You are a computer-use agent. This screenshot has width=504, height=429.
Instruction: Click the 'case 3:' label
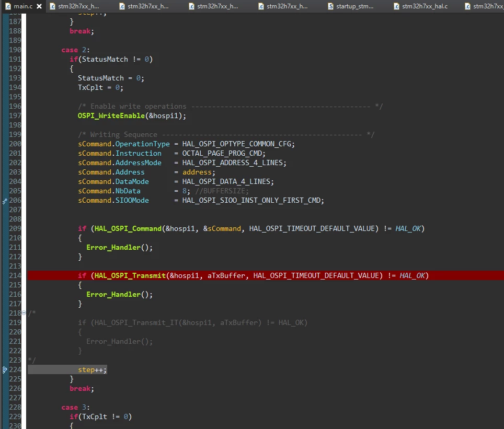[x=75, y=407]
